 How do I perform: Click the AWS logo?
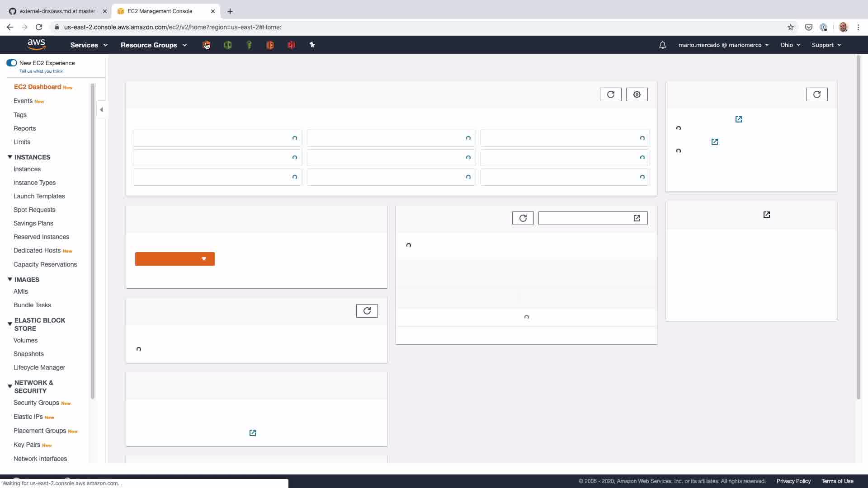[36, 44]
